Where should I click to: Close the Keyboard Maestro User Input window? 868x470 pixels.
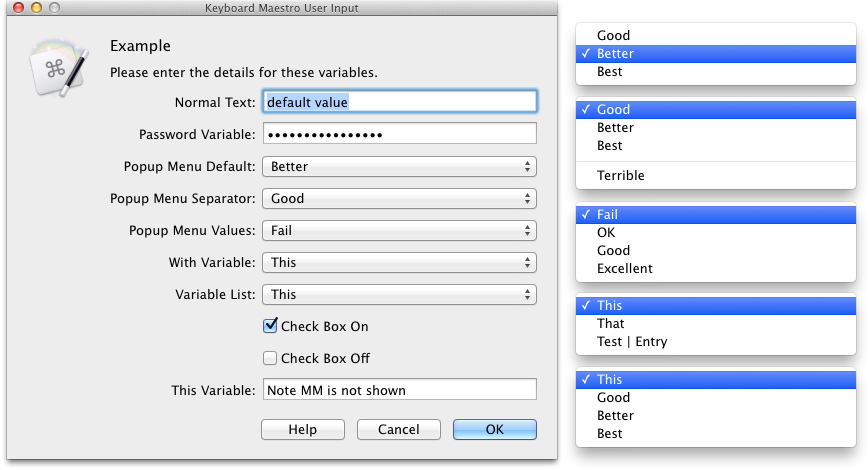(18, 7)
